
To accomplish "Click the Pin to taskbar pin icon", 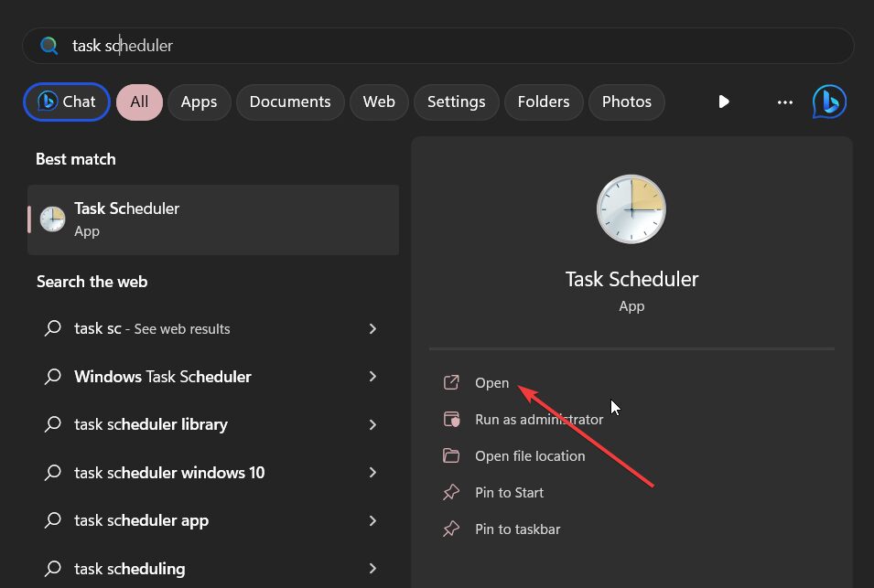I will (x=450, y=529).
